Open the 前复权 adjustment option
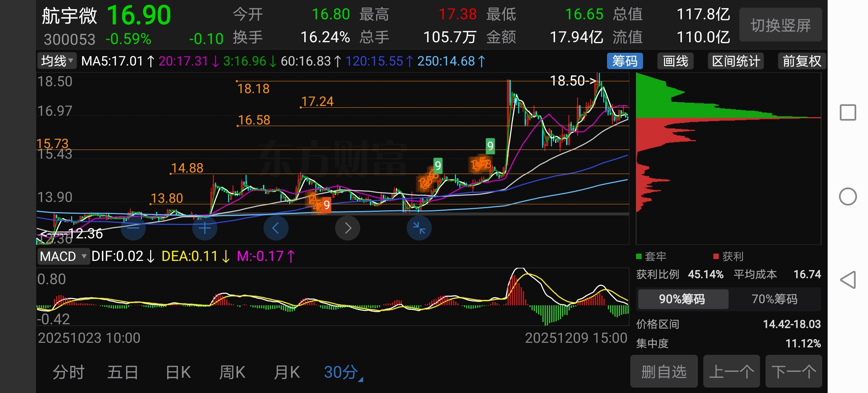 point(801,61)
